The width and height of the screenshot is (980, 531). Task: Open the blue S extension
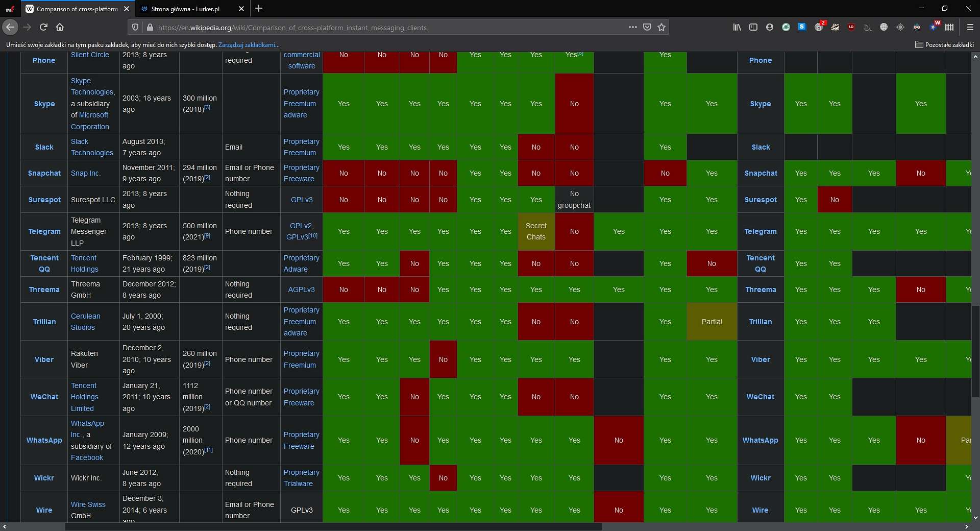(802, 27)
